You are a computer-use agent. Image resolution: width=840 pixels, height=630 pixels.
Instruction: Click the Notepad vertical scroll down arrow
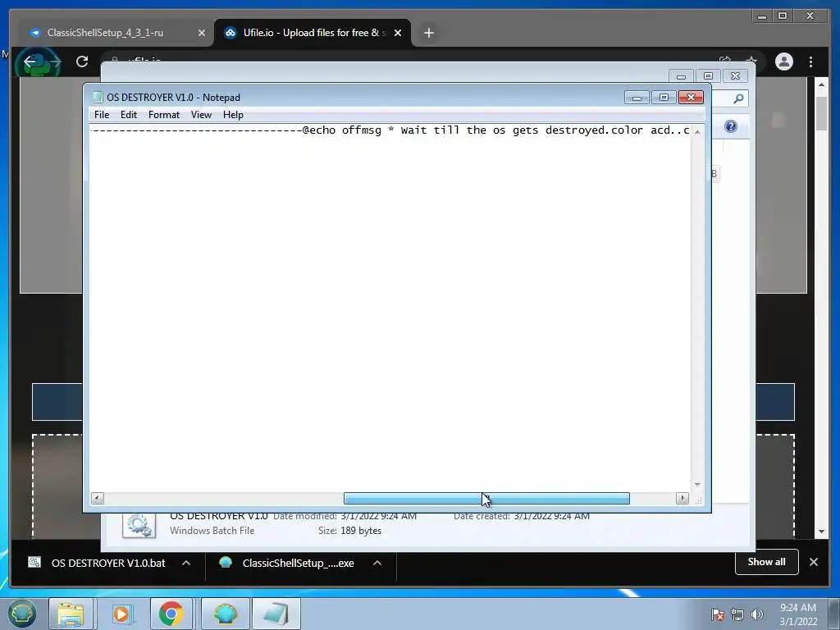click(697, 484)
